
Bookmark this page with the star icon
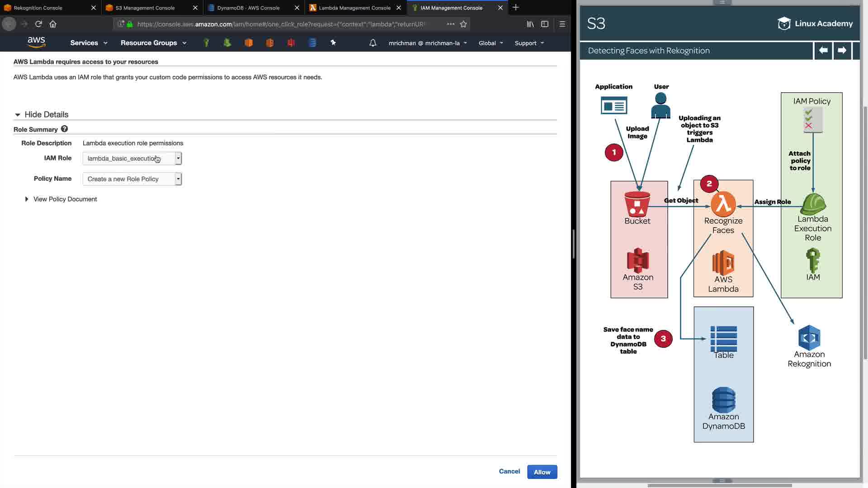point(463,24)
